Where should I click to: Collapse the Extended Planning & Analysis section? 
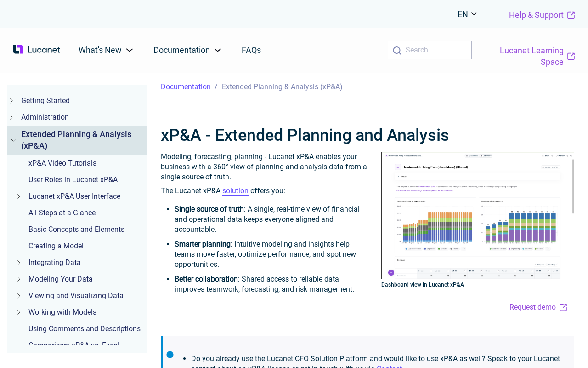point(13,140)
